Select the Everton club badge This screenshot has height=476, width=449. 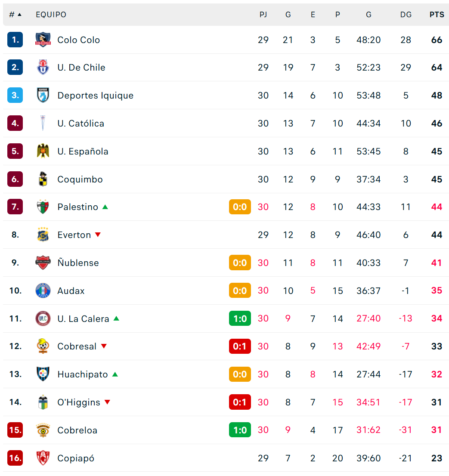click(43, 235)
